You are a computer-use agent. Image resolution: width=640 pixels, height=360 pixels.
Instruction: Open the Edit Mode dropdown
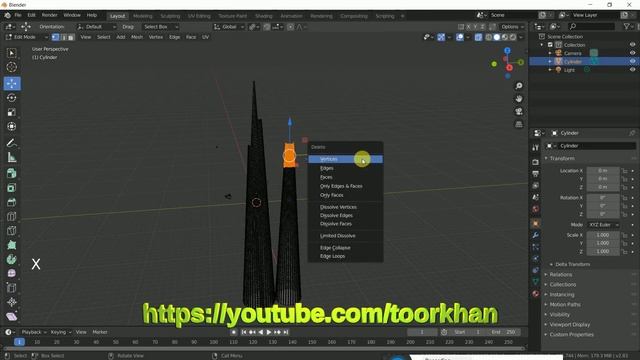[x=27, y=37]
